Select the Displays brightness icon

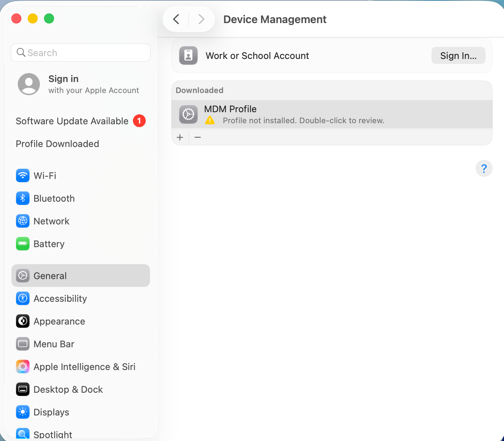(22, 412)
